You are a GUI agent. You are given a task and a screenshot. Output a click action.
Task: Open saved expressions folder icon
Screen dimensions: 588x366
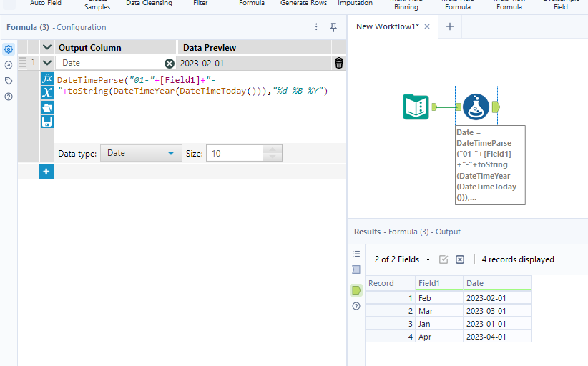[x=47, y=107]
